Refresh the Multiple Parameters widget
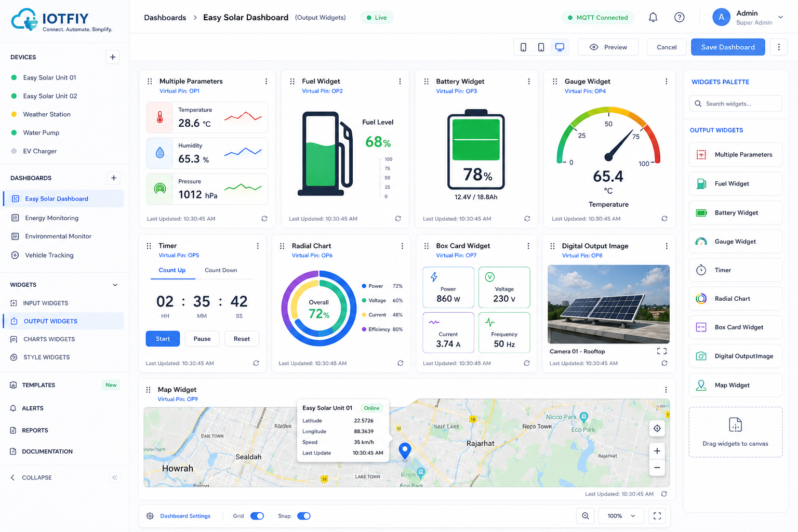This screenshot has height=532, width=798. point(264,219)
